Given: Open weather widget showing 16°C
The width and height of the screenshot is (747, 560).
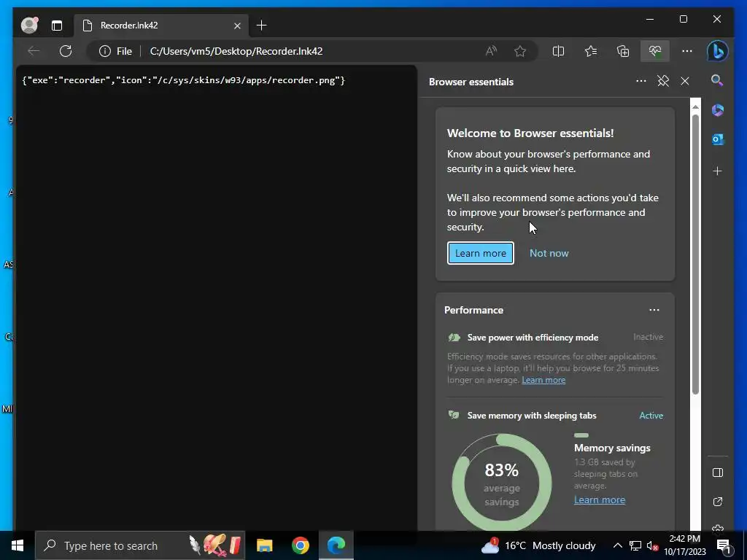Looking at the screenshot, I should [x=538, y=545].
